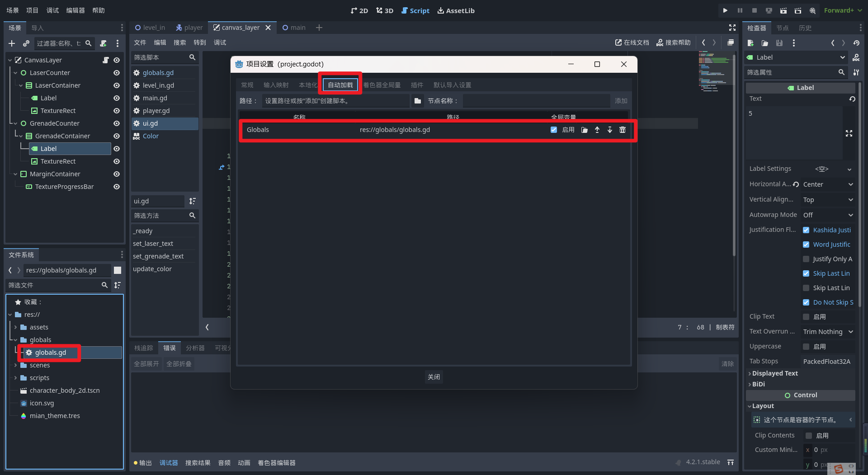The image size is (868, 475).
Task: Toggle alphabetical sorting of the method list
Action: tap(193, 201)
